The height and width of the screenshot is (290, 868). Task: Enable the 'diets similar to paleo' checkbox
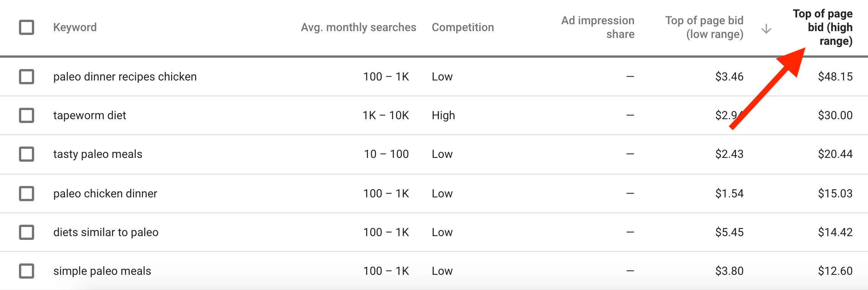(x=27, y=232)
